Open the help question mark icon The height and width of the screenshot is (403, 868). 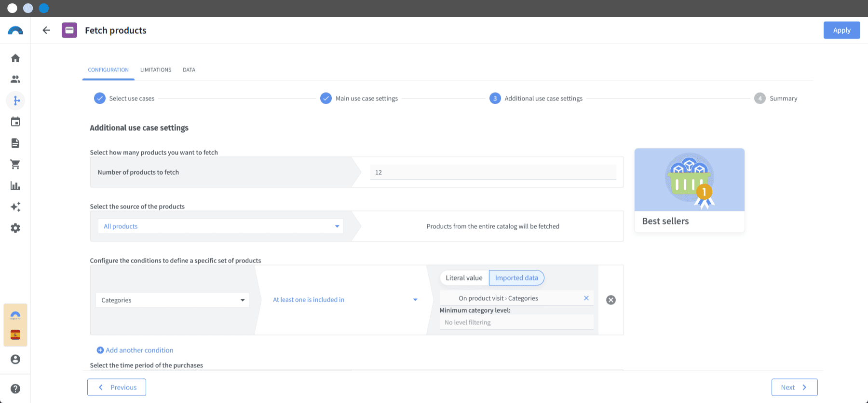pos(15,389)
